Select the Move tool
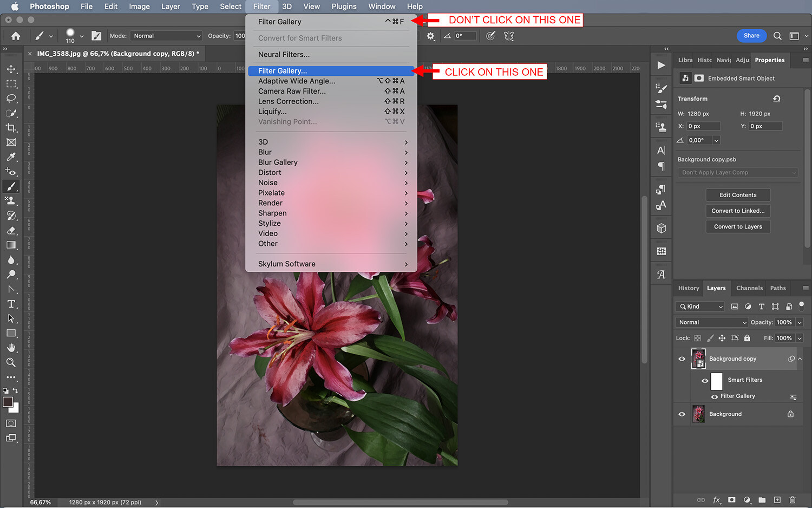812x508 pixels. (x=11, y=69)
